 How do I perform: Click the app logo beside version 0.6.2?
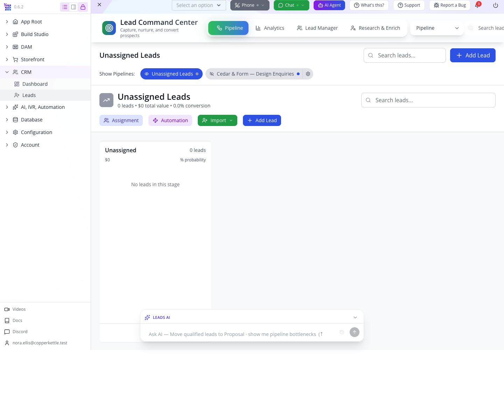pyautogui.click(x=8, y=7)
